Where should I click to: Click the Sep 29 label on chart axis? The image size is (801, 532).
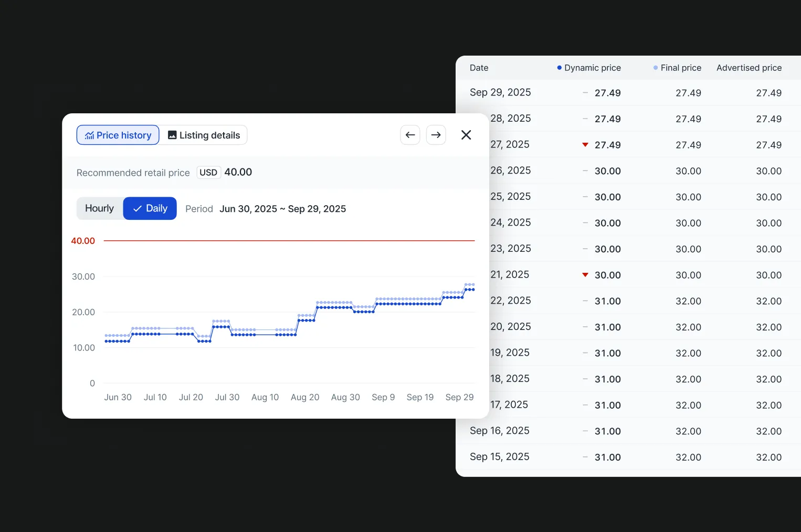point(459,397)
